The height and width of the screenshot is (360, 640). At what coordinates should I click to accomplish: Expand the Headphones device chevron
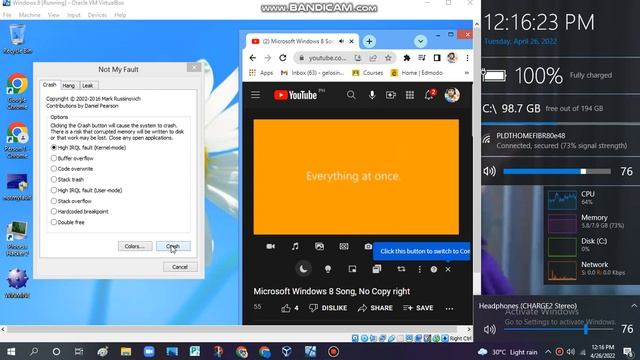coord(634,306)
